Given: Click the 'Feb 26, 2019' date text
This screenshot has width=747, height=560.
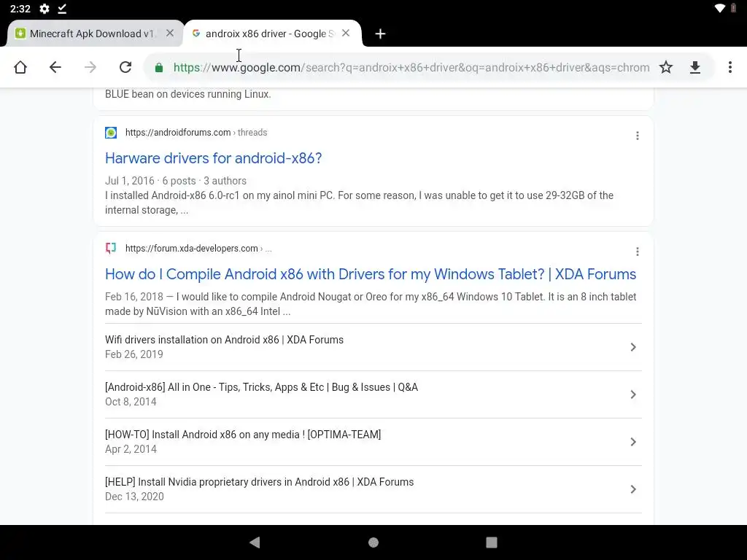Looking at the screenshot, I should (x=134, y=354).
